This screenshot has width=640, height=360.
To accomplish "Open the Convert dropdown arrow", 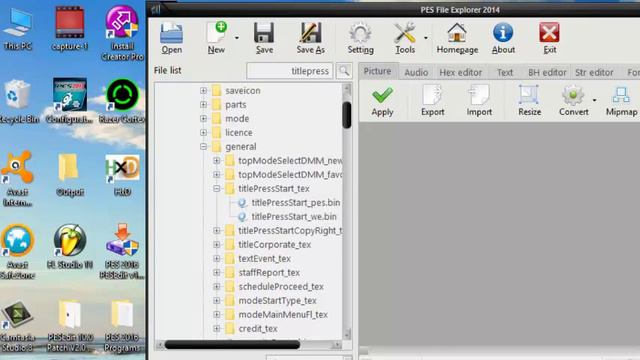I will pos(594,100).
